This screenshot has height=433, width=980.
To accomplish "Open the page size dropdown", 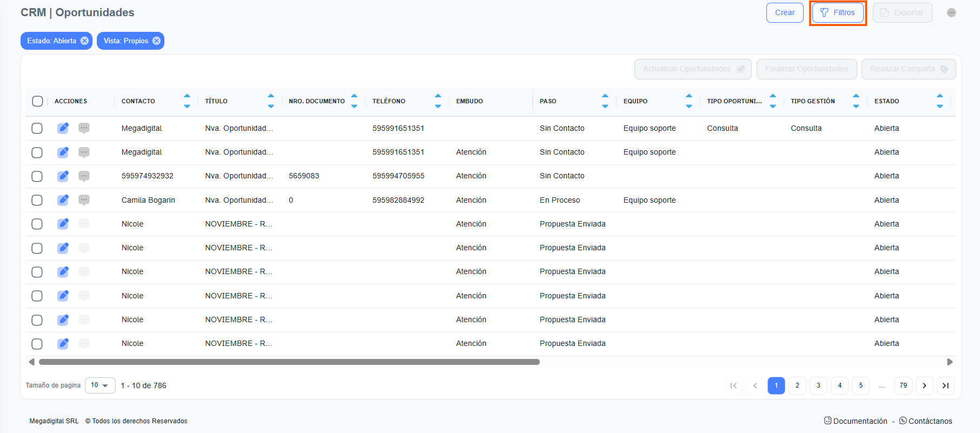I will 100,385.
